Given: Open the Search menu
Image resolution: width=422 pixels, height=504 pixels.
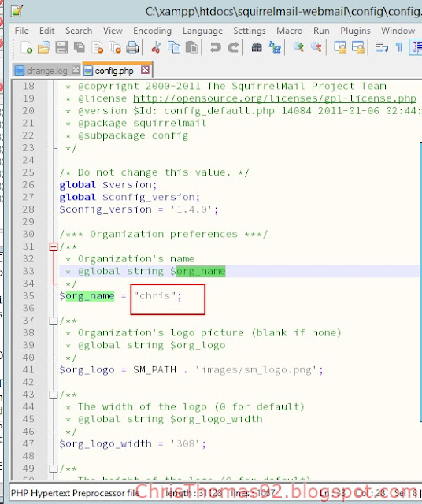Looking at the screenshot, I should click(x=79, y=31).
